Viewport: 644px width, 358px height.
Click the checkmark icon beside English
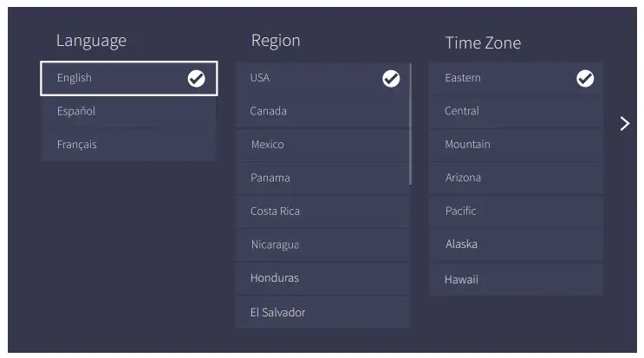coord(197,78)
